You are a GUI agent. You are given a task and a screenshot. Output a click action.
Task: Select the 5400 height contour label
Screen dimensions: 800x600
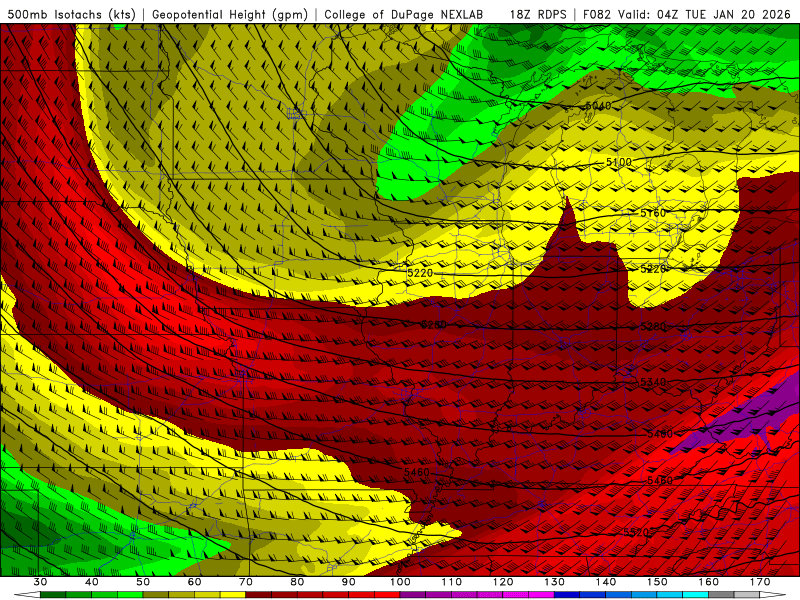(x=660, y=434)
